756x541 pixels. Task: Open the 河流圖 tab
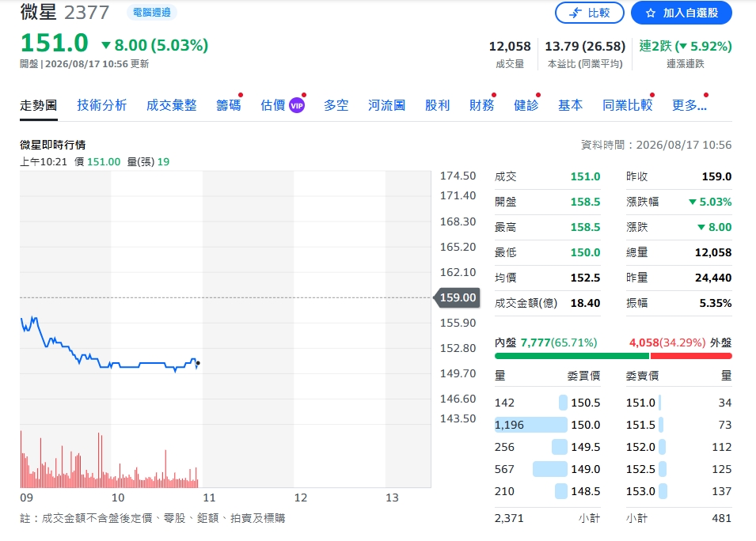(386, 105)
